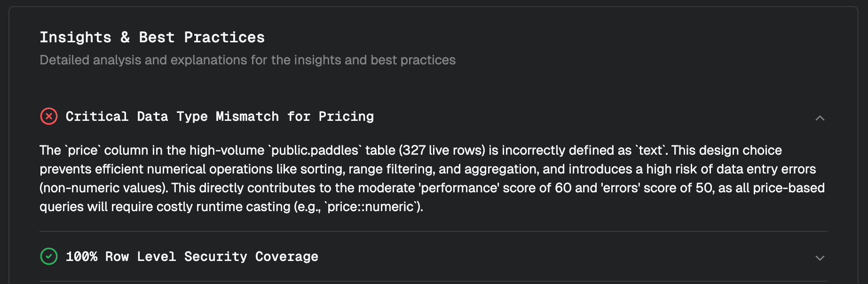Click the `public.paddles` table name in description
The image size is (868, 284).
coord(315,150)
